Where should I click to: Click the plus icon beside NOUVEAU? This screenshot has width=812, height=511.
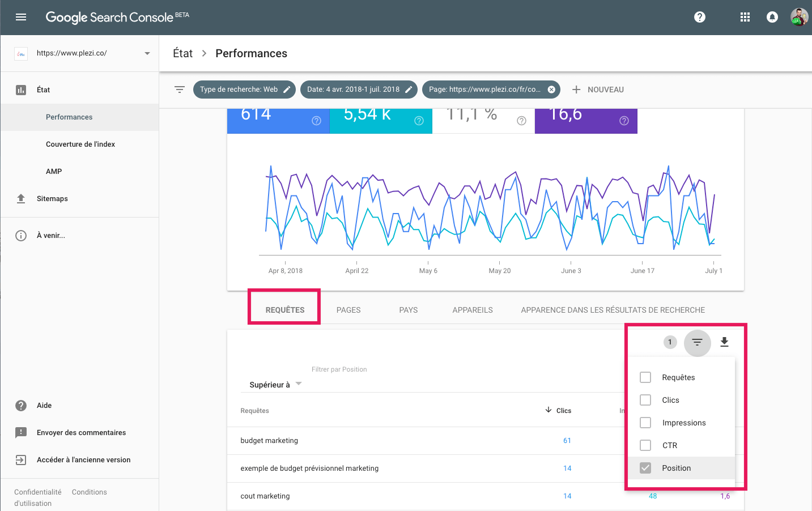pyautogui.click(x=576, y=90)
